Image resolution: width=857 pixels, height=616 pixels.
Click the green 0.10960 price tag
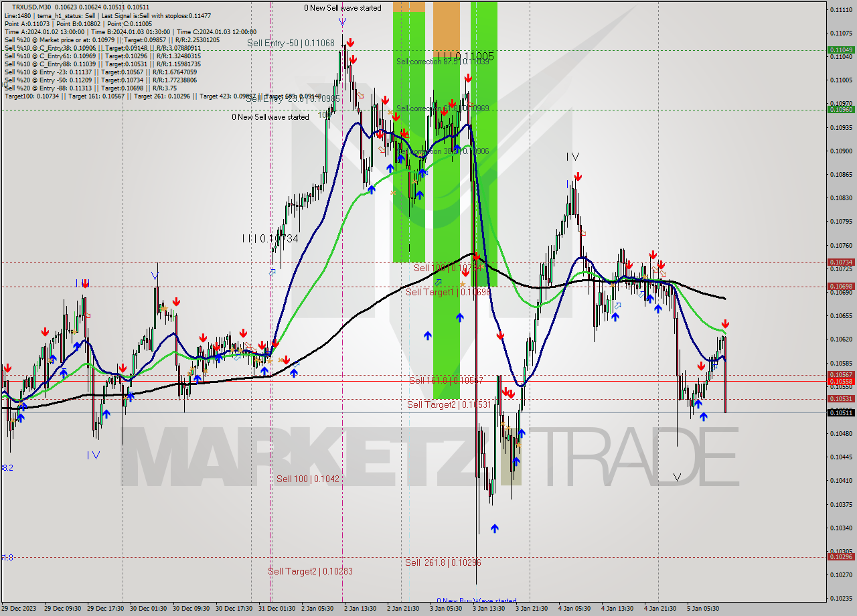841,109
